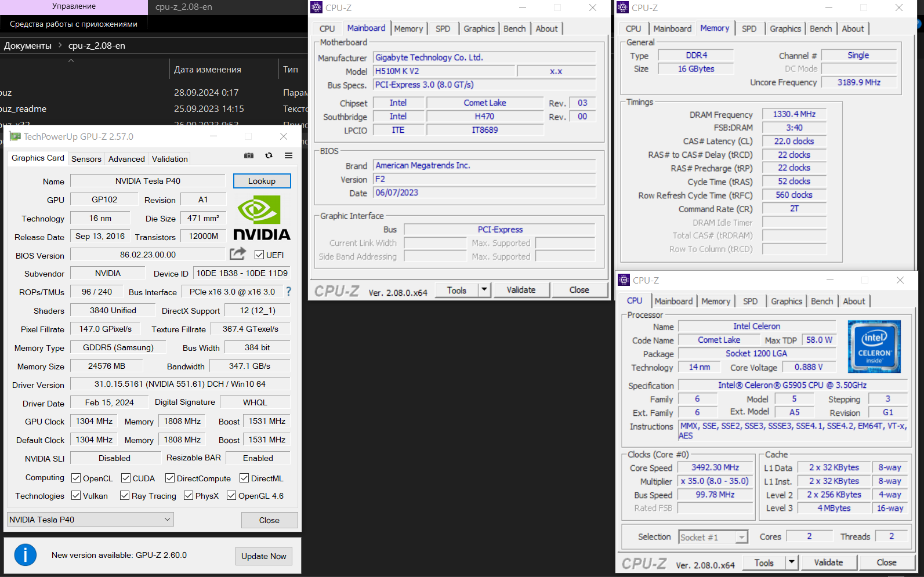Open the SPD tab in Memory window
Image resolution: width=924 pixels, height=577 pixels.
749,28
